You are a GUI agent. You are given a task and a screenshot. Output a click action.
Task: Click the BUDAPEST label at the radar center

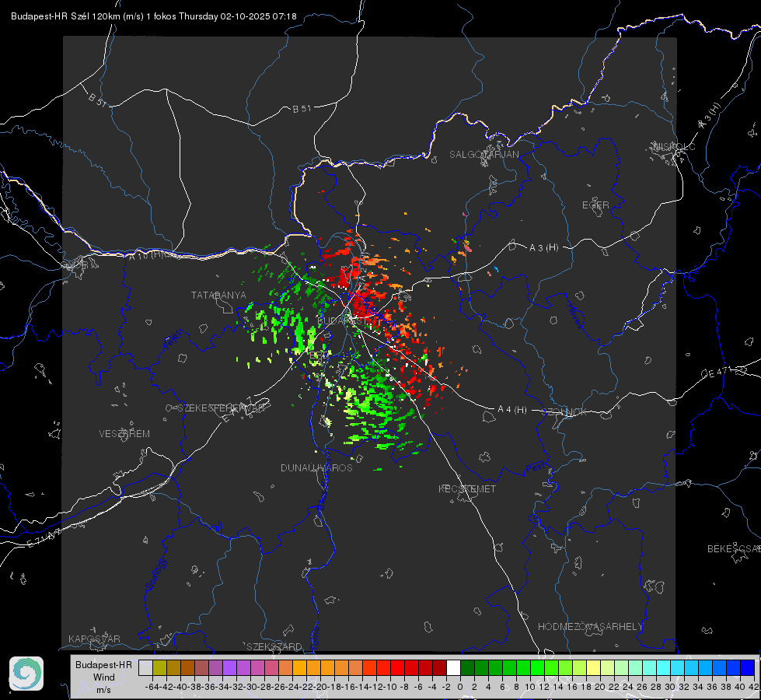(x=342, y=320)
